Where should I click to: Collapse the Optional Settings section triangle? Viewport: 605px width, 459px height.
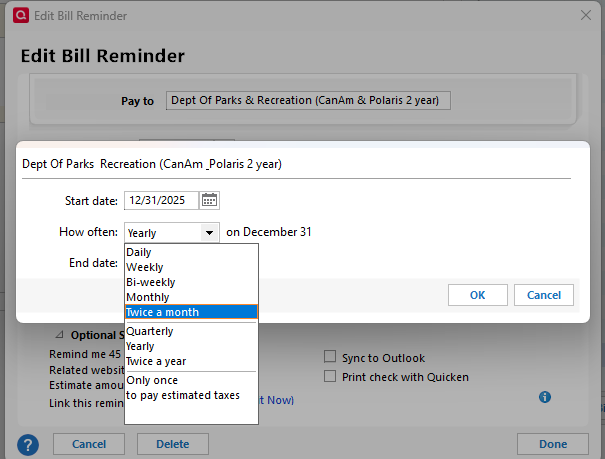(x=58, y=336)
